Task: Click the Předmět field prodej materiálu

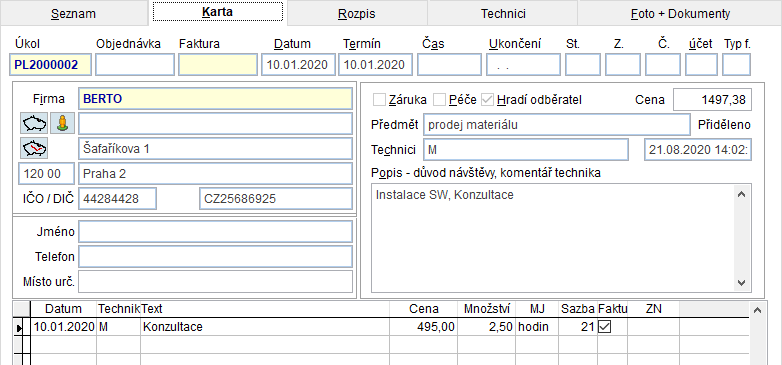Action: pos(556,125)
